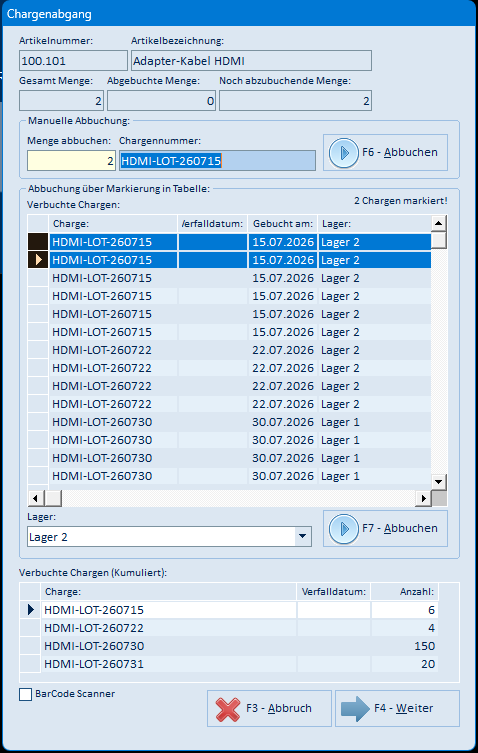This screenshot has width=478, height=753.
Task: Click the Chargennummer input field
Action: 217,160
